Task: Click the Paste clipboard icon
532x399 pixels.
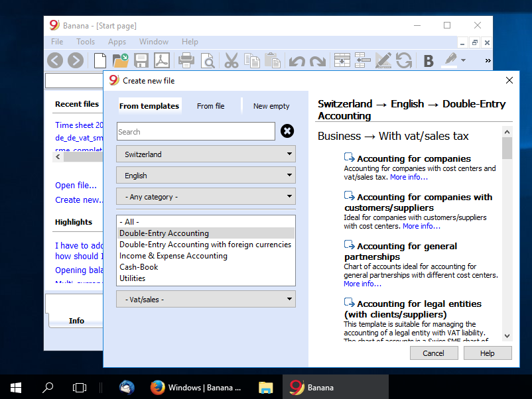Action: (273, 61)
